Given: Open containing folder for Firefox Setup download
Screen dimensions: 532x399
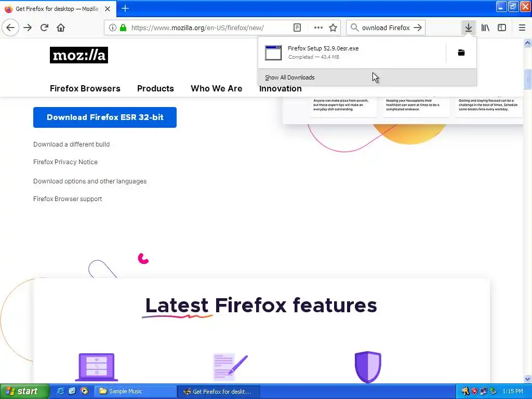Looking at the screenshot, I should click(x=461, y=52).
